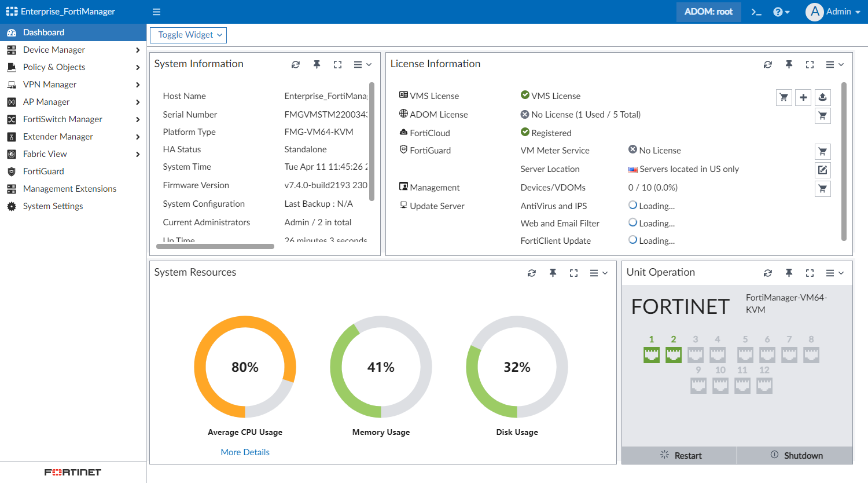The image size is (868, 483).
Task: Open the CLI console from the top bar
Action: click(756, 12)
